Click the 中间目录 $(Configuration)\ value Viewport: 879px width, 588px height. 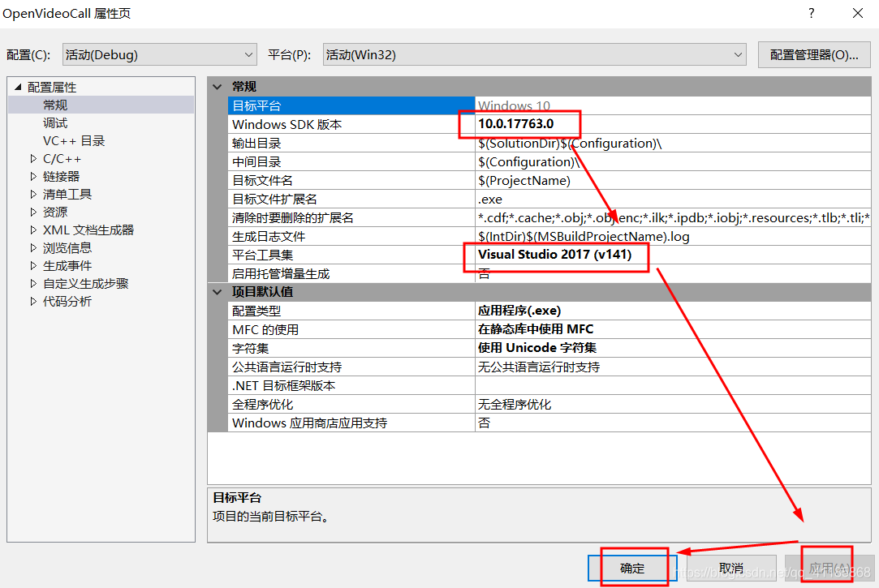coord(673,161)
